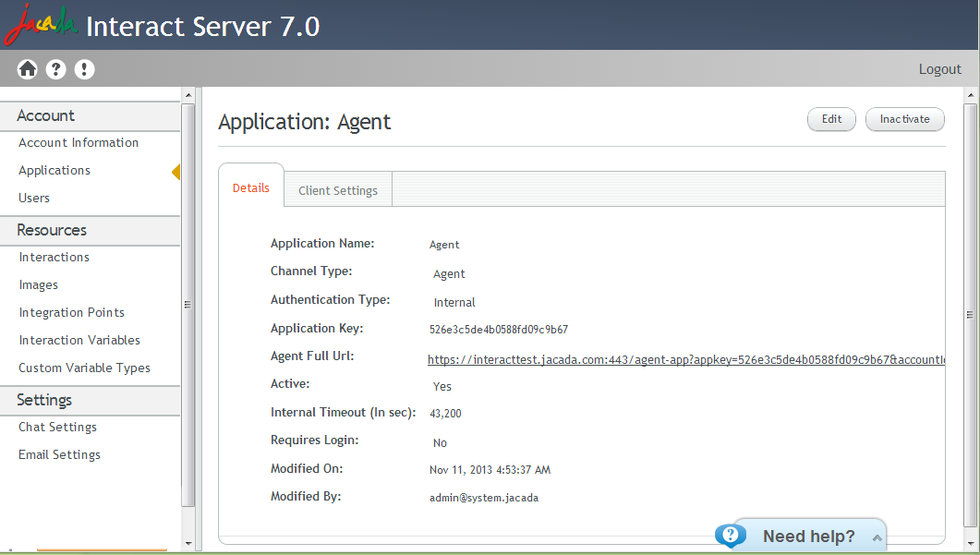Screen dimensions: 980x555
Task: Click the Resources section header
Action: pyautogui.click(x=90, y=231)
